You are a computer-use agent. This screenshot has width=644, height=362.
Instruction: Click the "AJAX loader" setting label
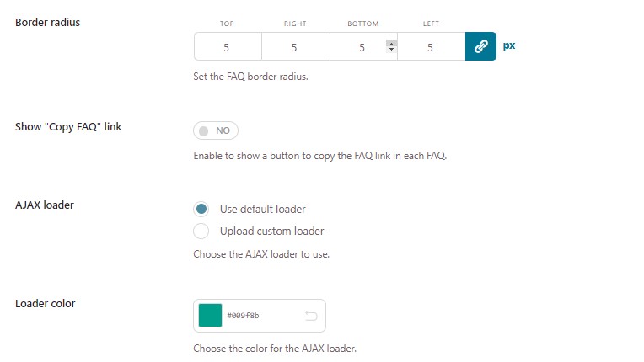(45, 205)
